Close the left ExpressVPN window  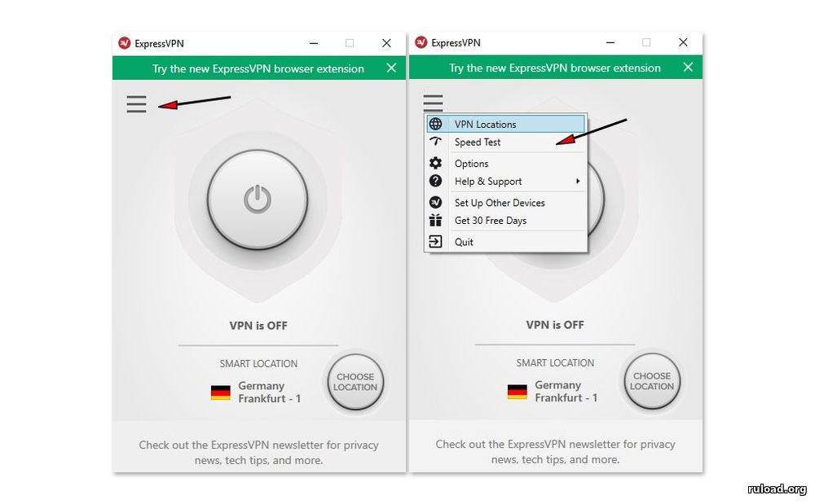coord(386,43)
